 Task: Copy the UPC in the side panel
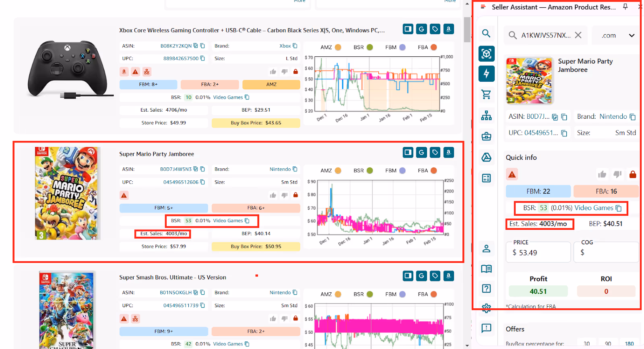click(564, 133)
